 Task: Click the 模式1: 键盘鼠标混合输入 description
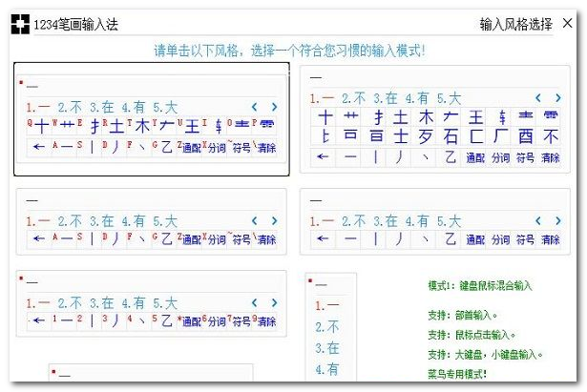[480, 286]
